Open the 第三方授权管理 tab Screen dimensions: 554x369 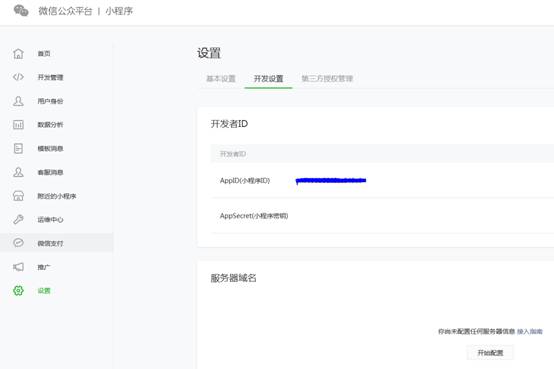(327, 78)
